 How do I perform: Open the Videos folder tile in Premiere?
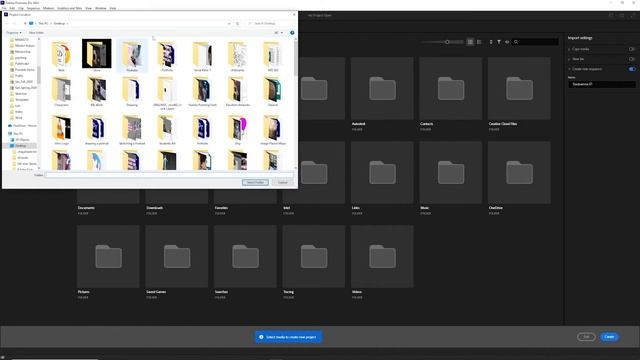tap(382, 257)
